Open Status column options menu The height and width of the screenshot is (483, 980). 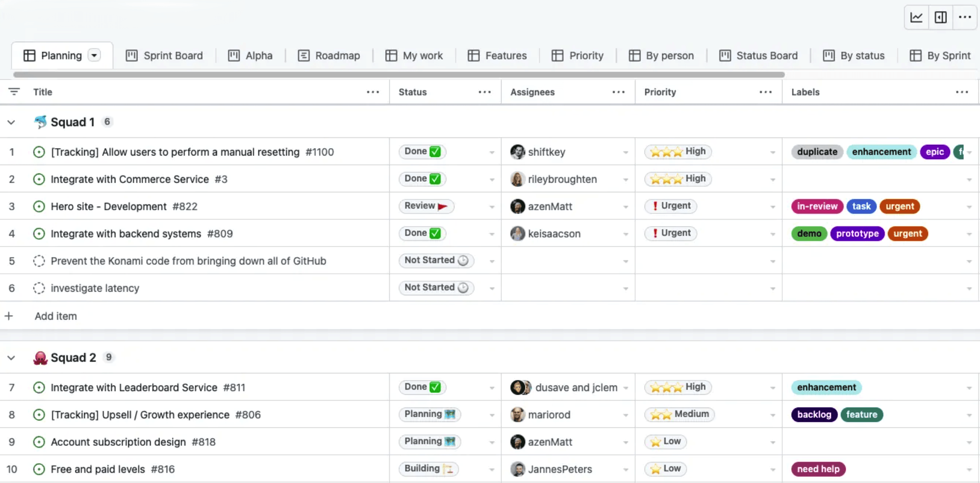[x=484, y=92]
